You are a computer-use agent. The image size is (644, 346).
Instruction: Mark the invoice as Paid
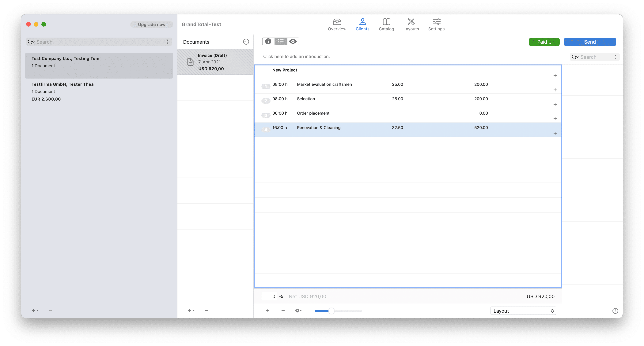544,42
